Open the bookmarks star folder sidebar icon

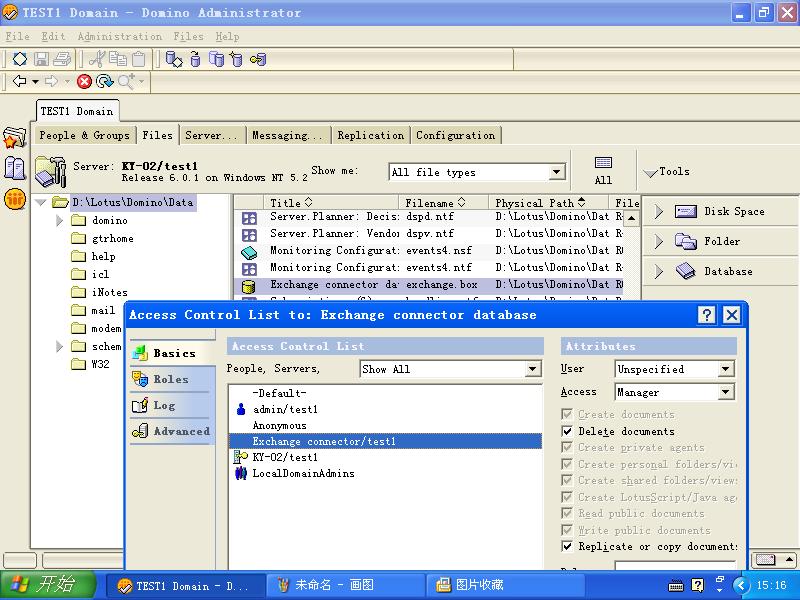pos(14,138)
